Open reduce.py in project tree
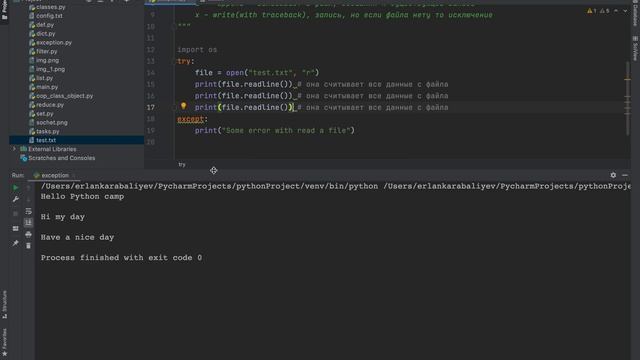640x360 pixels. tap(50, 105)
